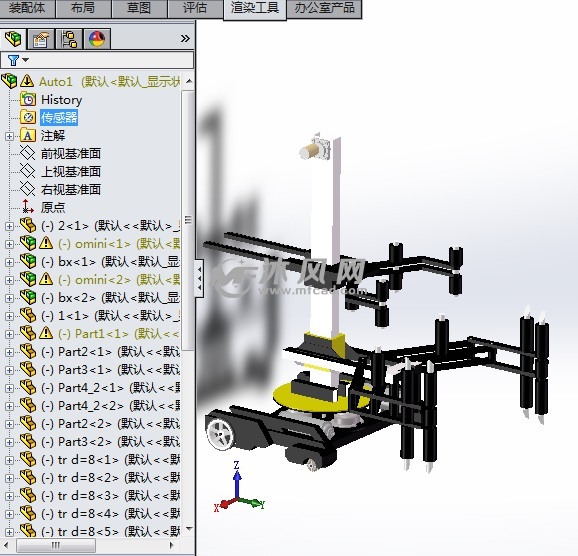
Task: Click the warning icon on Part1<1>
Action: (46, 334)
